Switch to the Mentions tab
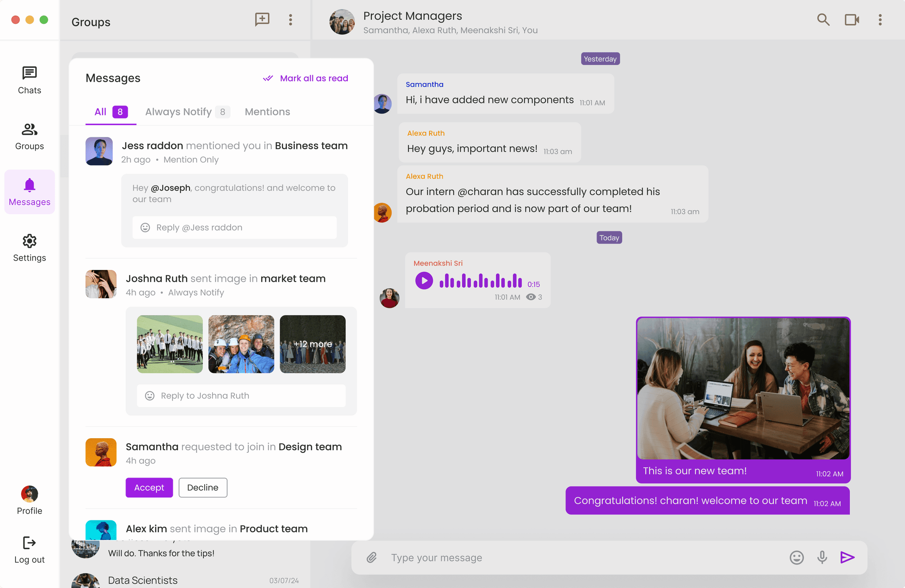 267,112
